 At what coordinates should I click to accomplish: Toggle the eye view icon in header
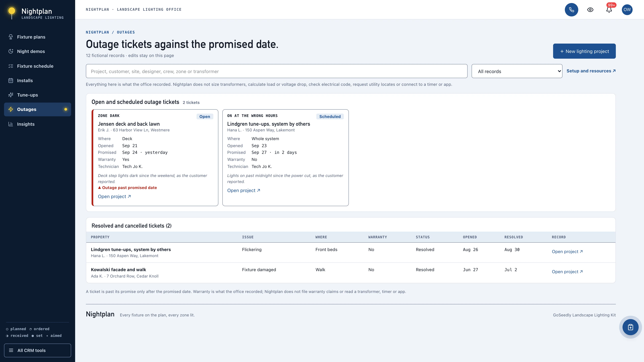(590, 10)
